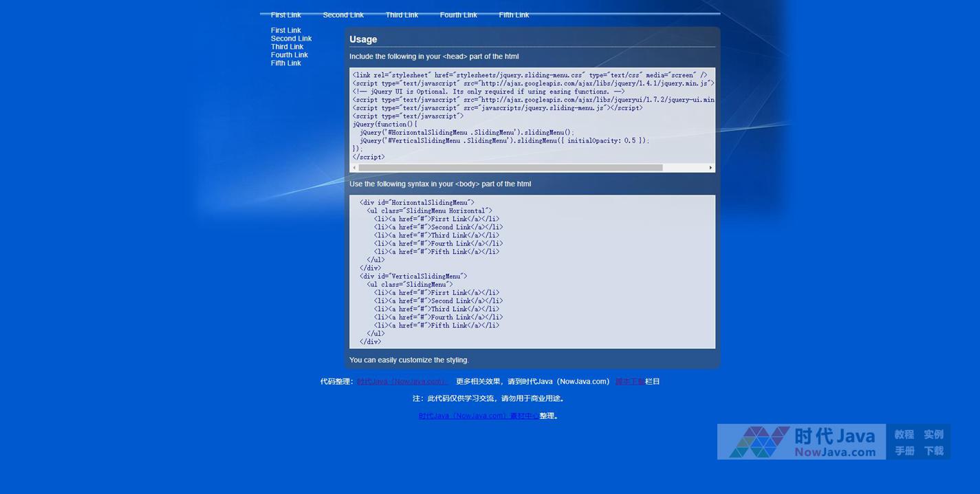Select Third Link in the vertical side menu

coord(287,47)
